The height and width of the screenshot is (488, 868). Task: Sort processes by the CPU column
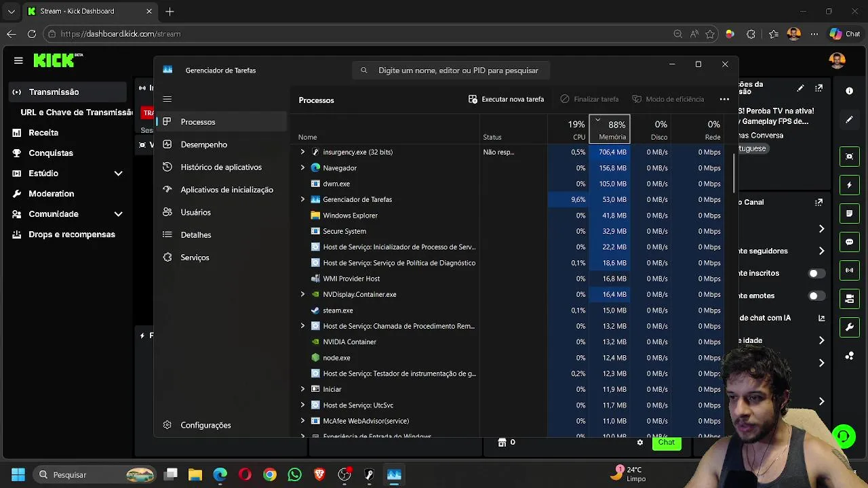point(568,129)
